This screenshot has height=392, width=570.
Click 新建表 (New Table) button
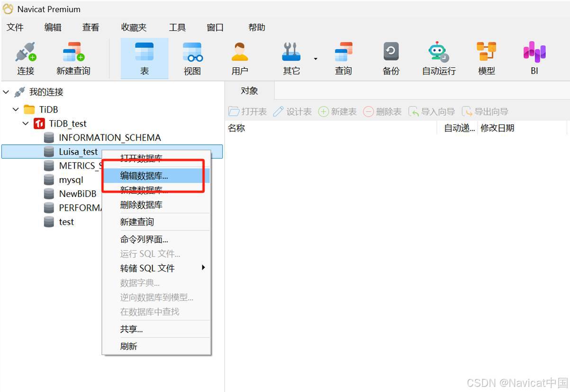tap(337, 112)
